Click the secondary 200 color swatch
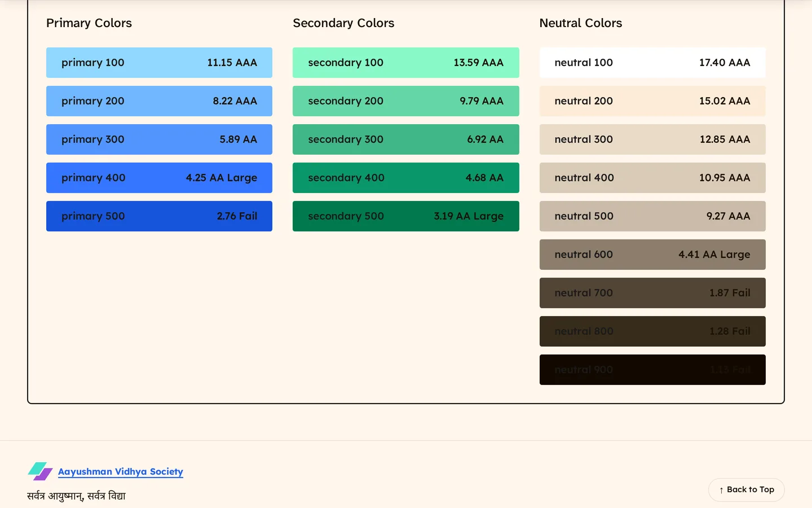This screenshot has width=812, height=508. coord(406,101)
